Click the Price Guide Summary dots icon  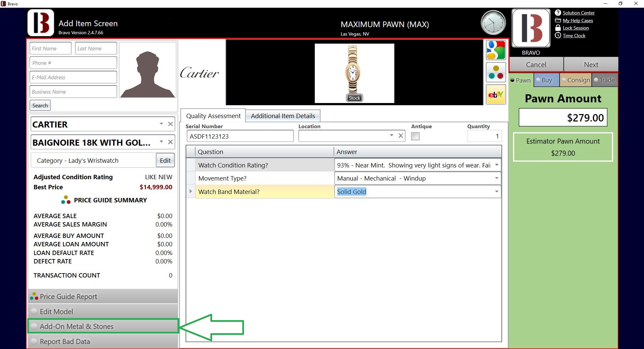[66, 200]
